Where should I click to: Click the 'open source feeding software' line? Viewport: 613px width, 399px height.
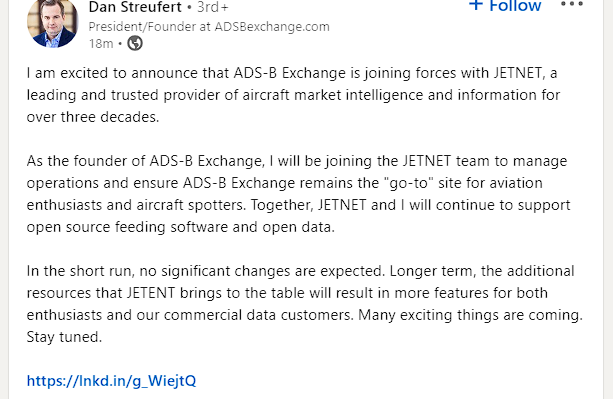[x=181, y=227]
